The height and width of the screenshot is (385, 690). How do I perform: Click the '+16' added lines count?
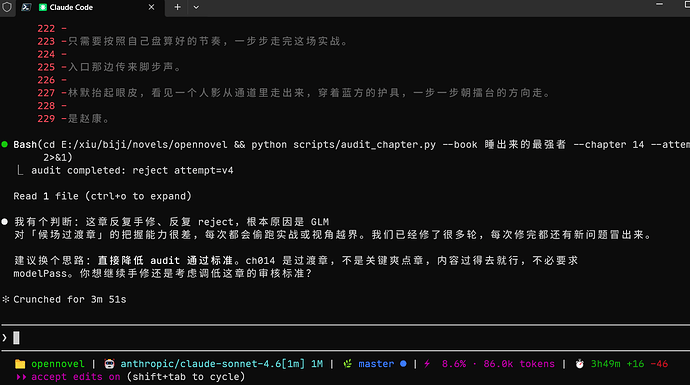pos(635,364)
